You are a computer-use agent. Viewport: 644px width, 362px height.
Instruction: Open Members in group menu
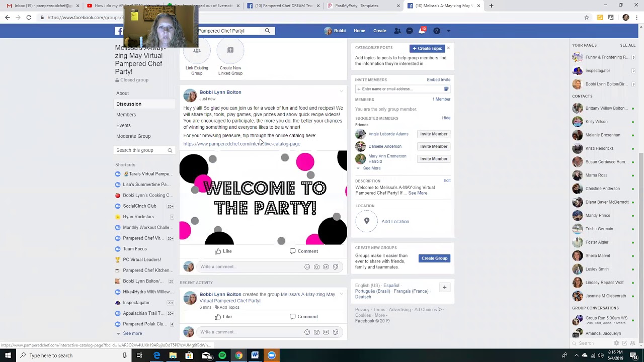click(x=126, y=115)
